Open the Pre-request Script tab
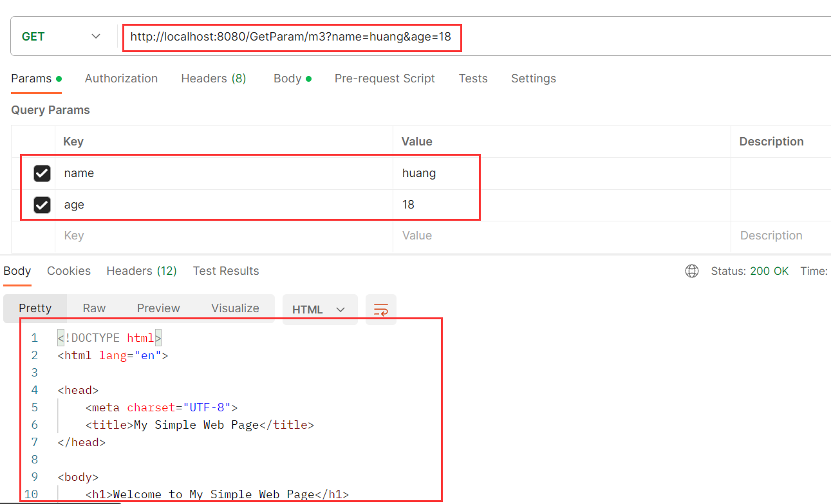831x504 pixels. click(x=384, y=79)
